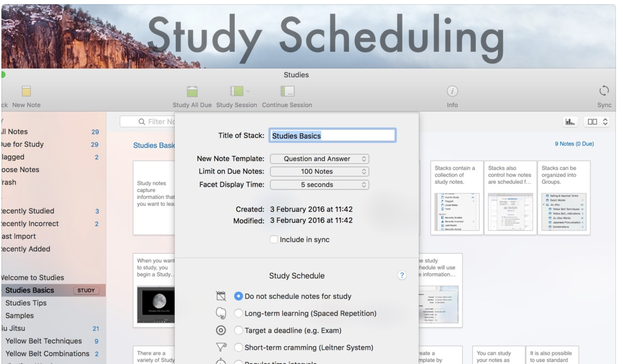This screenshot has height=364, width=623.
Task: Choose Short-term cramming (Leitner System)
Action: (x=238, y=348)
